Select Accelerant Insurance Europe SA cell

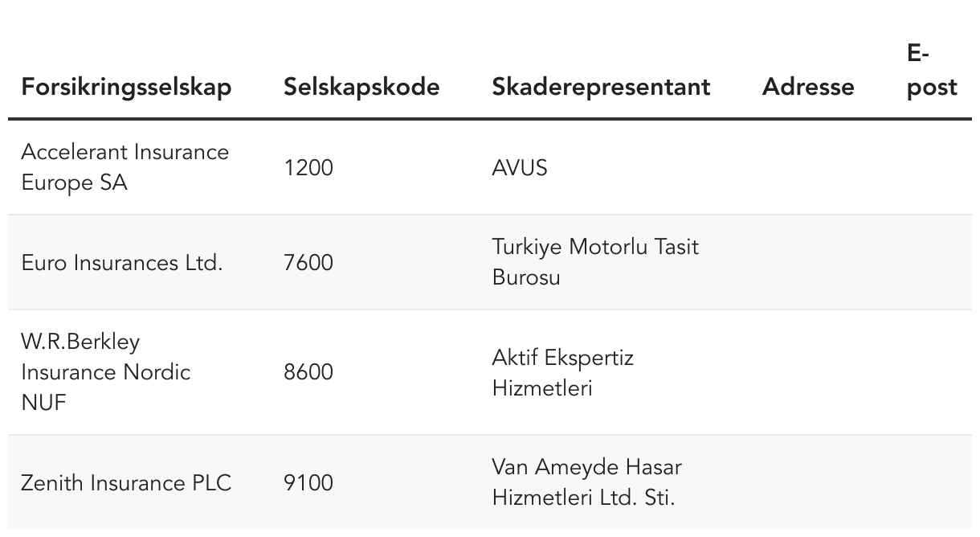125,167
